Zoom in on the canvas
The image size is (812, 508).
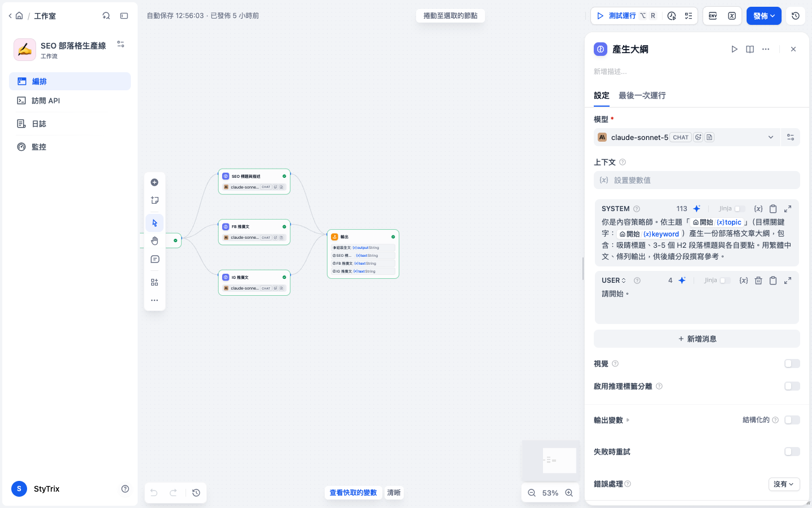pyautogui.click(x=569, y=493)
